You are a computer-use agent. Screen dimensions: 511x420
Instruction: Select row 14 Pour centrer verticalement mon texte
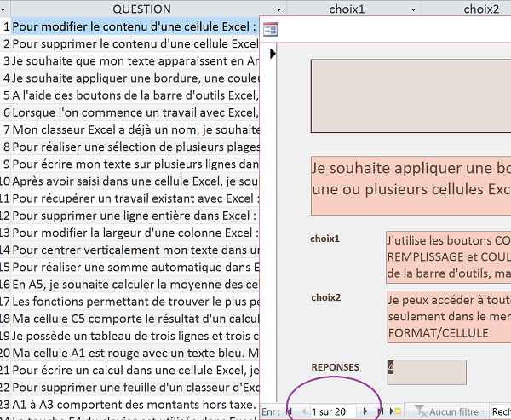coord(135,250)
